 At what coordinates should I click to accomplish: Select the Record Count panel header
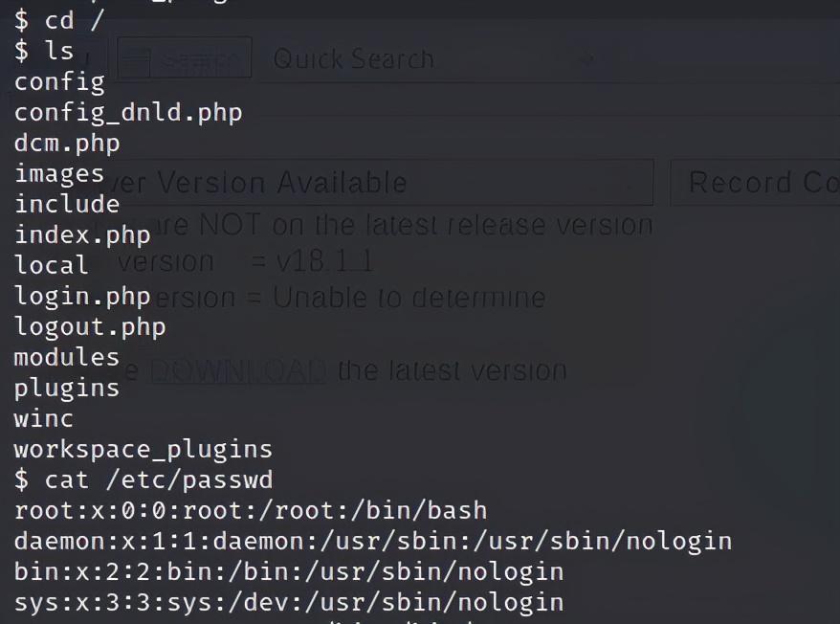[756, 182]
